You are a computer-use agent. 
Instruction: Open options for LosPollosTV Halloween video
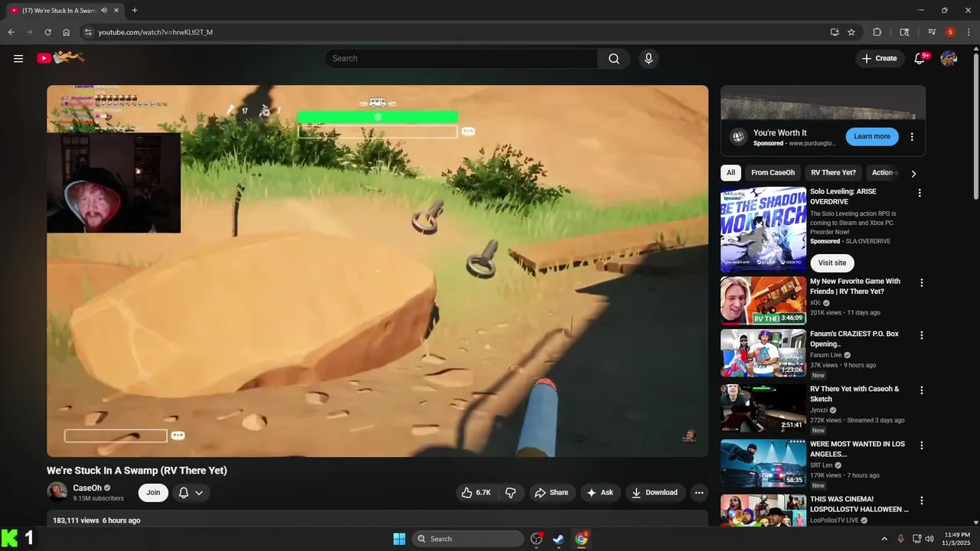pos(922,500)
